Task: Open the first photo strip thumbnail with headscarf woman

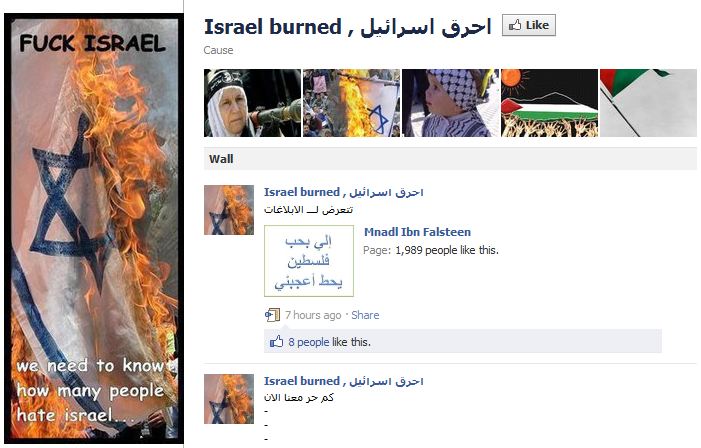Action: pyautogui.click(x=253, y=103)
